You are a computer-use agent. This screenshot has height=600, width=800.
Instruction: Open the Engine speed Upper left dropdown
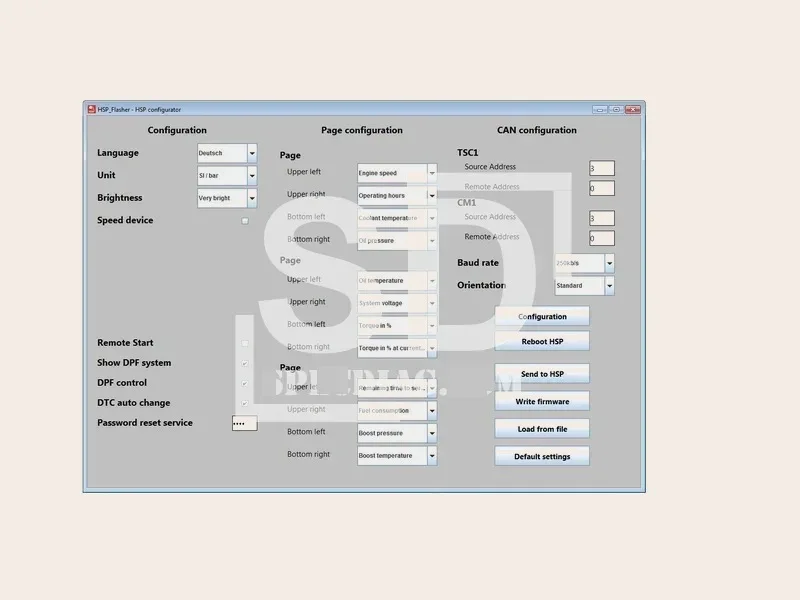[397, 173]
